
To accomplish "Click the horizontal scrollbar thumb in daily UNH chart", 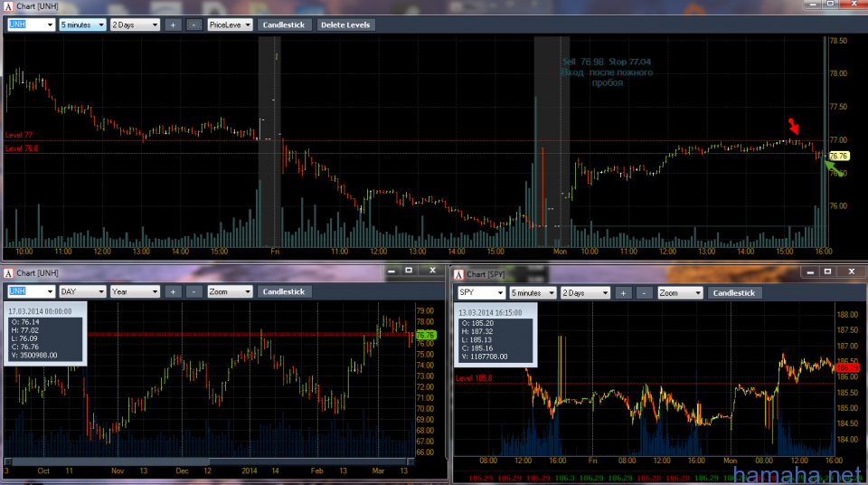I will point(307,461).
